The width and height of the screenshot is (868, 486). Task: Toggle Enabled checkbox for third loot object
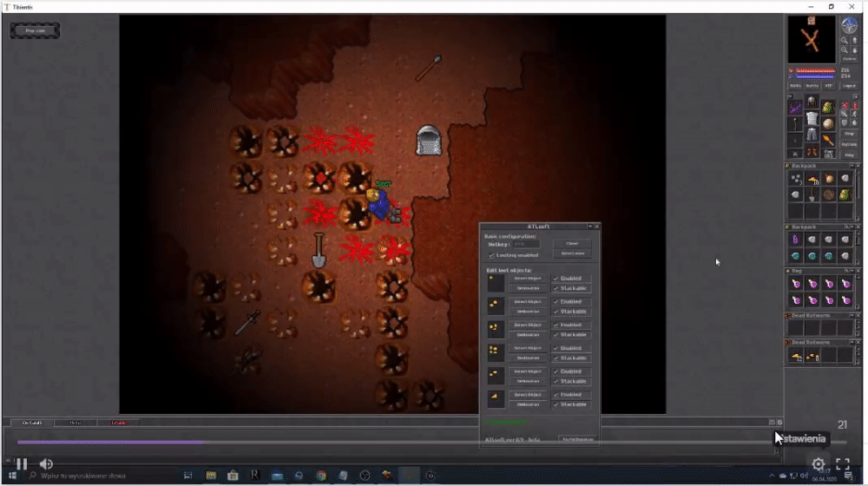[x=556, y=325]
